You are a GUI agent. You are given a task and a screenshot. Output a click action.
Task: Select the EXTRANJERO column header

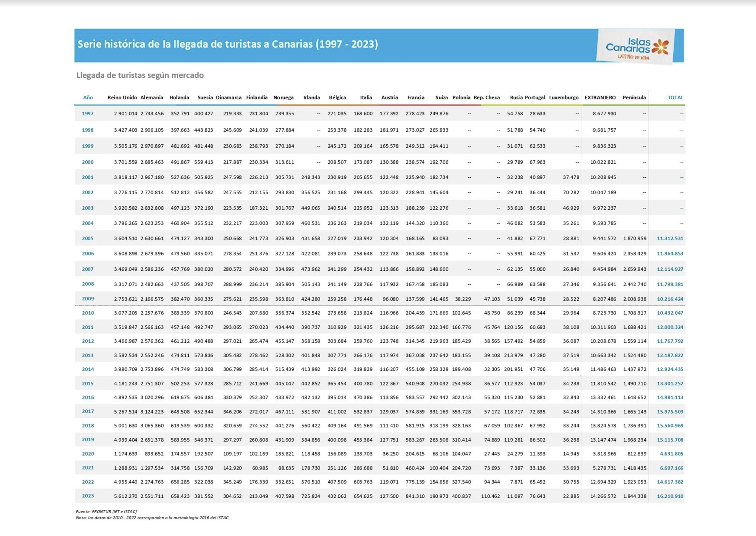(x=600, y=98)
